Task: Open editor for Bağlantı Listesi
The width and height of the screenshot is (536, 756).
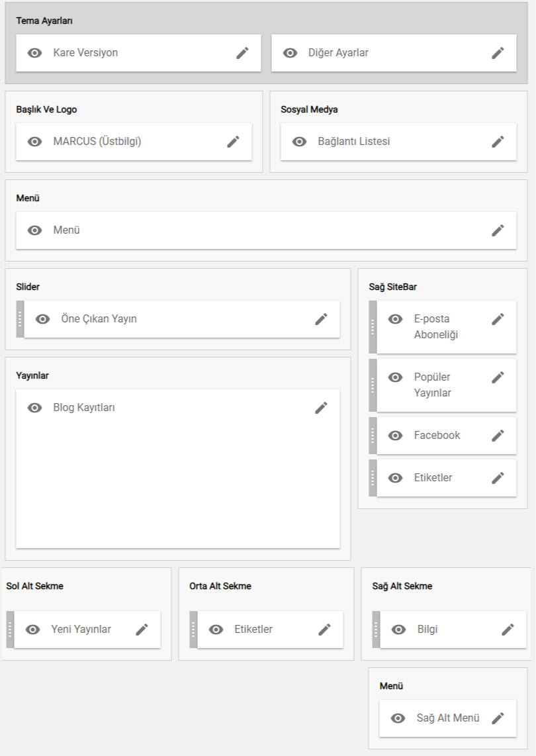Action: click(x=498, y=142)
